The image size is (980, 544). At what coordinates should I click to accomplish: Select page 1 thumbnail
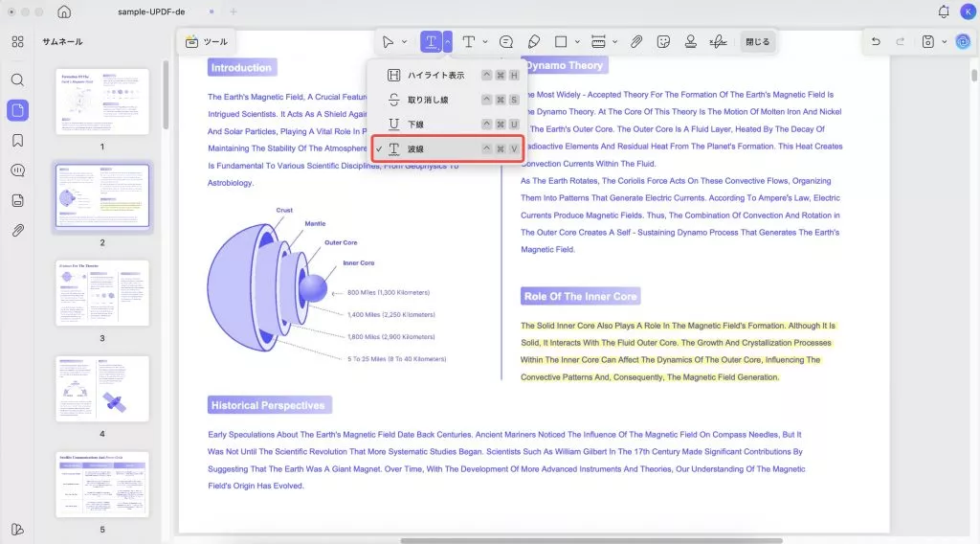pos(102,102)
